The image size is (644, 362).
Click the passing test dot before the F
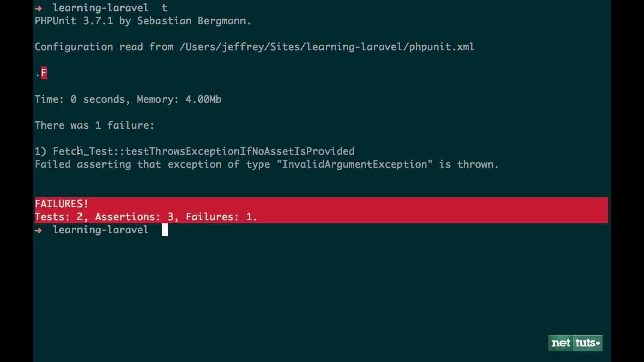point(38,75)
